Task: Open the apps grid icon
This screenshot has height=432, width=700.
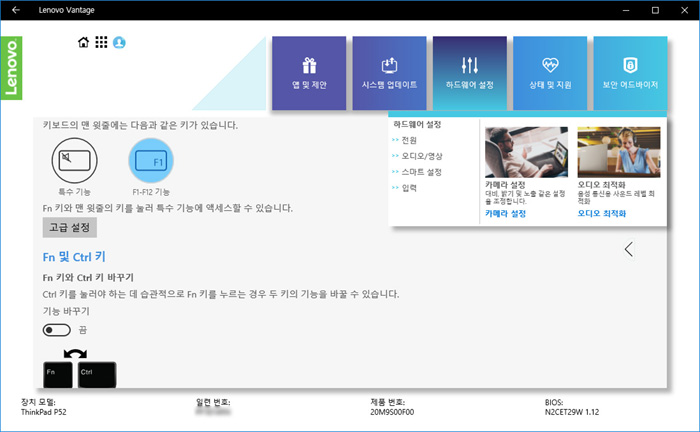Action: [101, 42]
